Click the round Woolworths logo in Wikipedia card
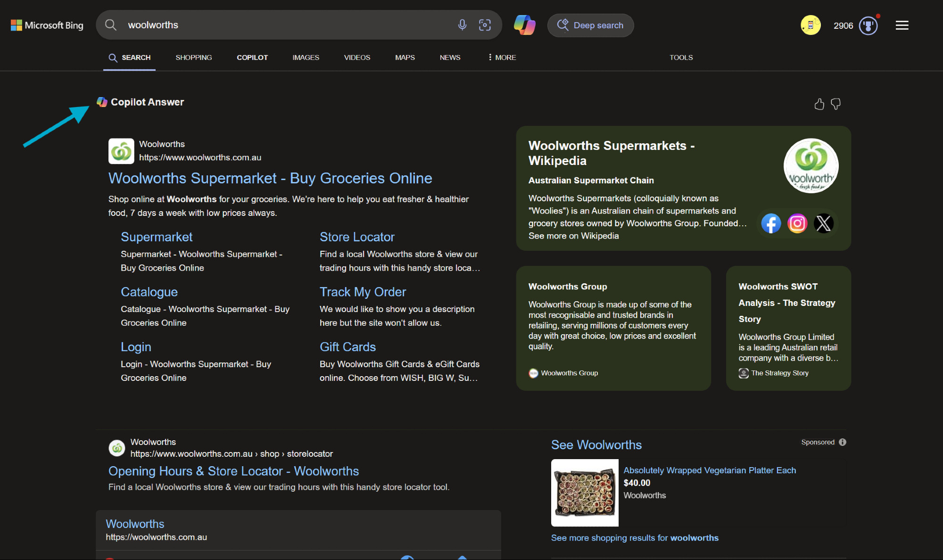 (x=811, y=166)
